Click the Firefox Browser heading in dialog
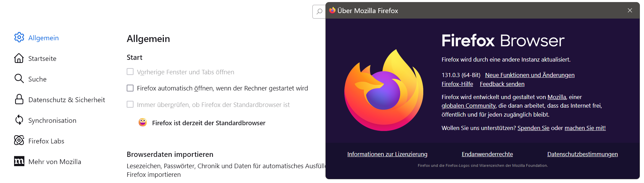This screenshot has height=183, width=644. [x=503, y=41]
